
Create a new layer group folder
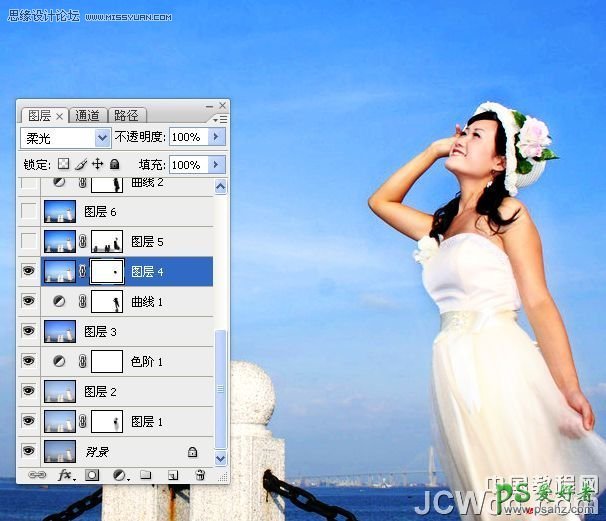tap(145, 475)
